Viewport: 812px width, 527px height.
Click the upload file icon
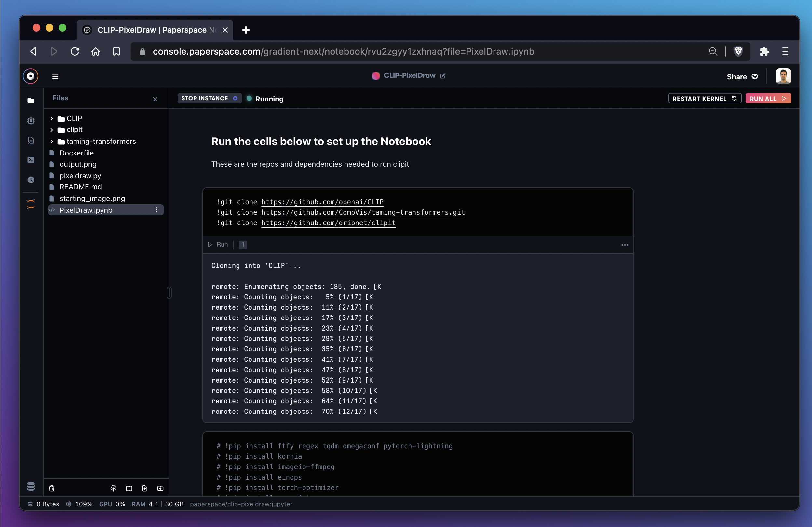[x=114, y=488]
